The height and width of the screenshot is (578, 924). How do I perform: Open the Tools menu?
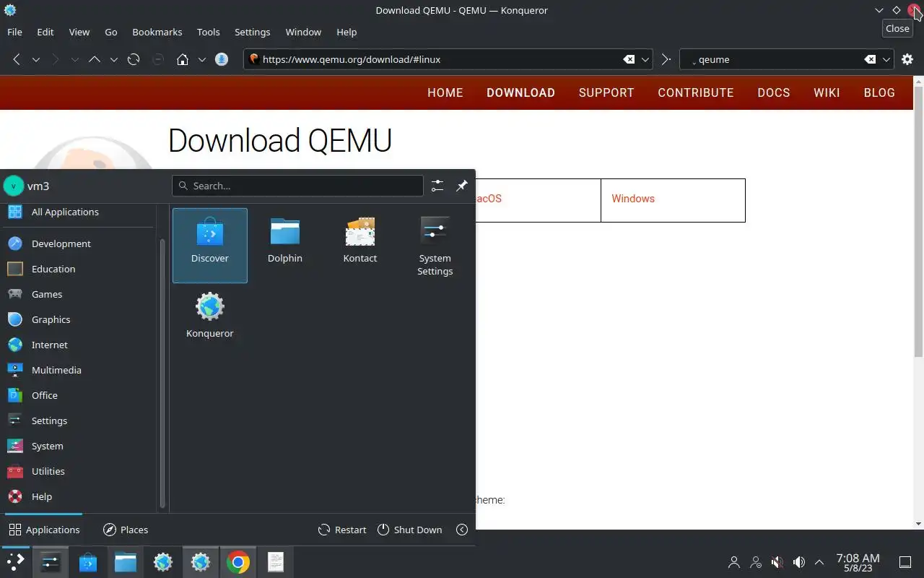click(x=208, y=32)
